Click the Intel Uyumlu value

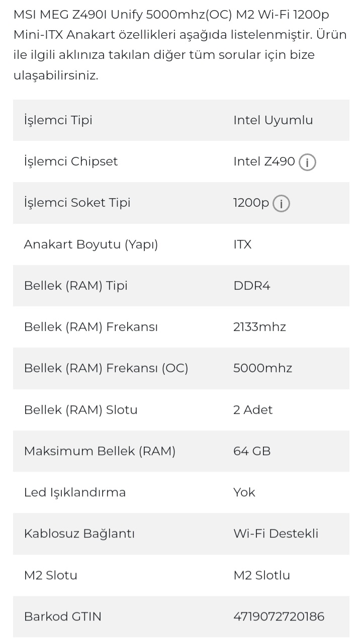[x=273, y=120]
